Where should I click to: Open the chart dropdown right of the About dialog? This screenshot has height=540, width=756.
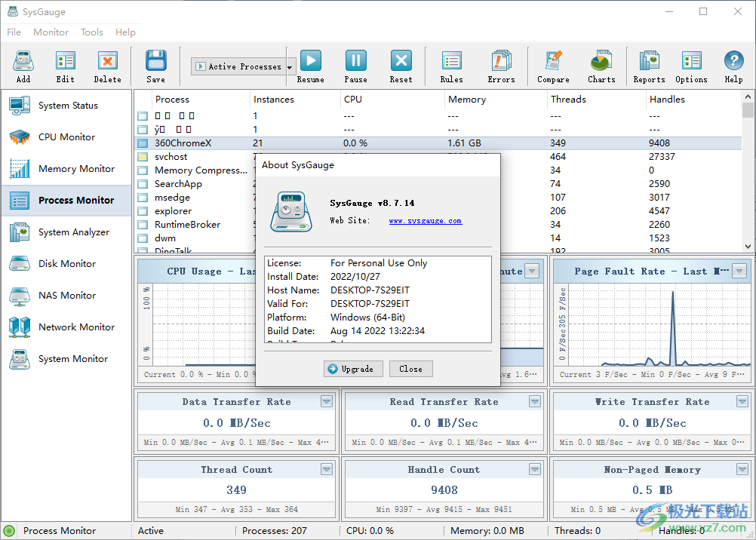tap(532, 271)
